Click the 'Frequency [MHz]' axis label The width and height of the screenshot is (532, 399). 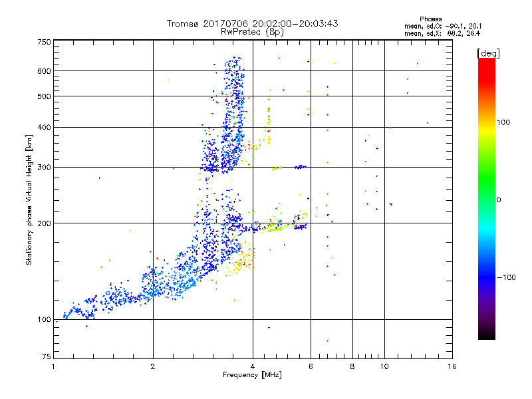pyautogui.click(x=252, y=375)
